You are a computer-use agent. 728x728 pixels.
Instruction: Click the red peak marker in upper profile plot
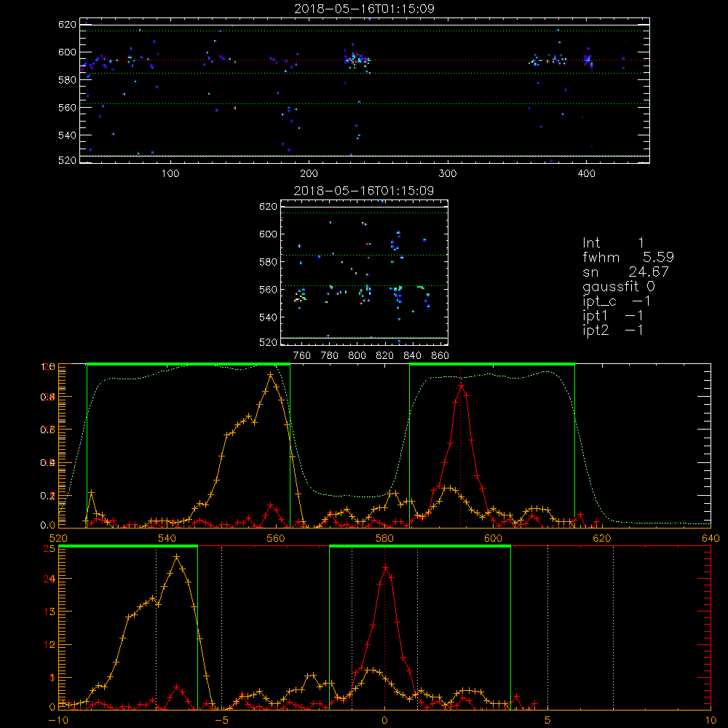[461, 385]
